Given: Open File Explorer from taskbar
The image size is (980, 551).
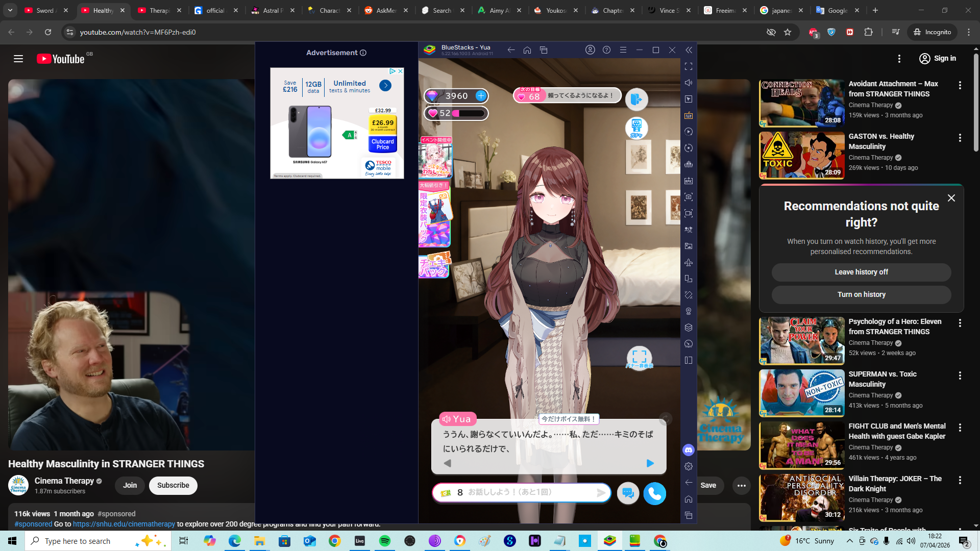Looking at the screenshot, I should (x=260, y=541).
